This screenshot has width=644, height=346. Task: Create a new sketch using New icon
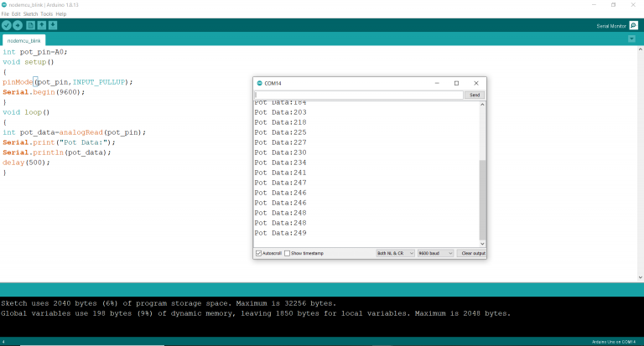(x=30, y=26)
